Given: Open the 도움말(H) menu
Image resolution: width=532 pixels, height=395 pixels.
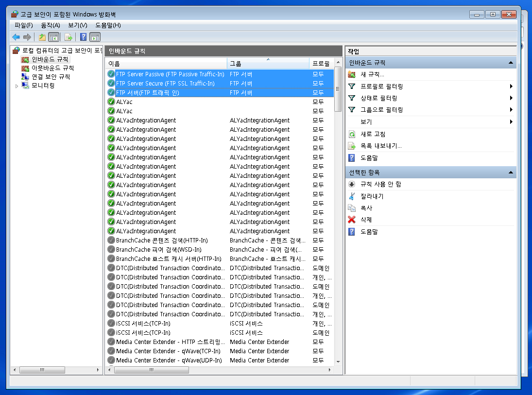Looking at the screenshot, I should [108, 25].
